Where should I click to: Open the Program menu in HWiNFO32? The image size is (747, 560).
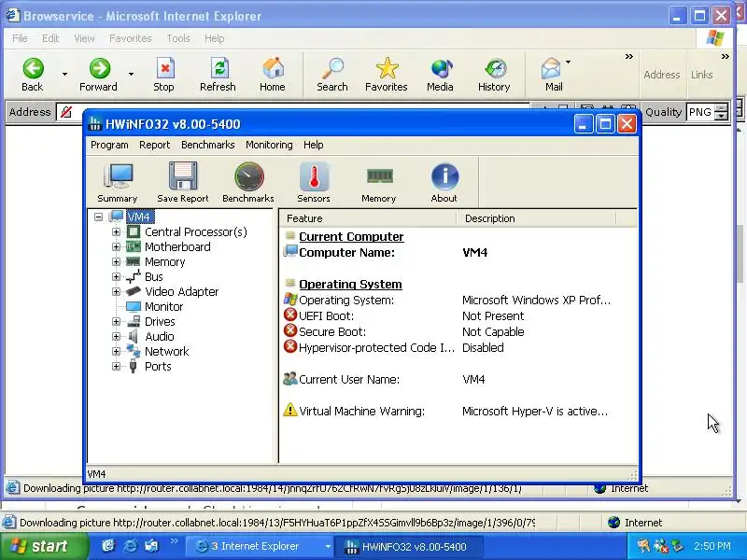click(x=109, y=145)
